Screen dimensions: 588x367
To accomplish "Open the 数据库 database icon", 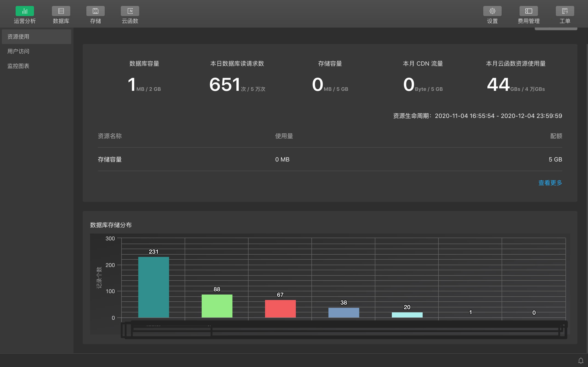I will click(x=61, y=11).
